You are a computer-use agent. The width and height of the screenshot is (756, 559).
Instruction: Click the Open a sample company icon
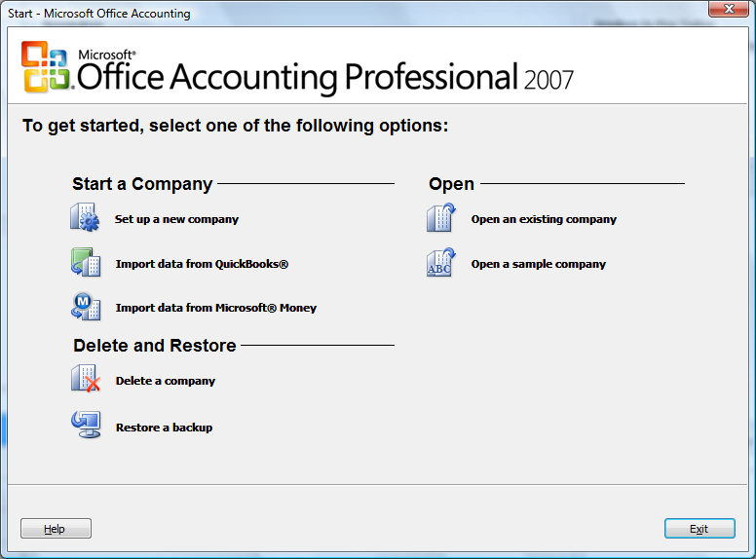[x=441, y=263]
